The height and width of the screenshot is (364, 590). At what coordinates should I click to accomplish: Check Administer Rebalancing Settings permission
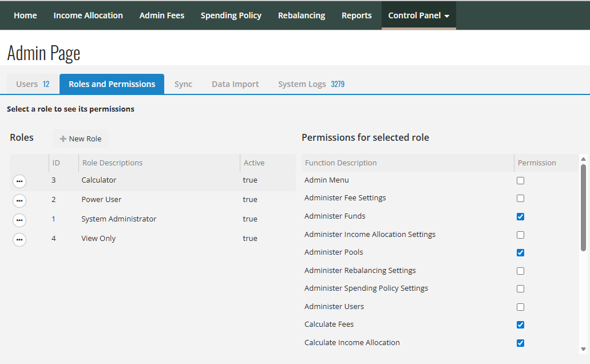(520, 271)
